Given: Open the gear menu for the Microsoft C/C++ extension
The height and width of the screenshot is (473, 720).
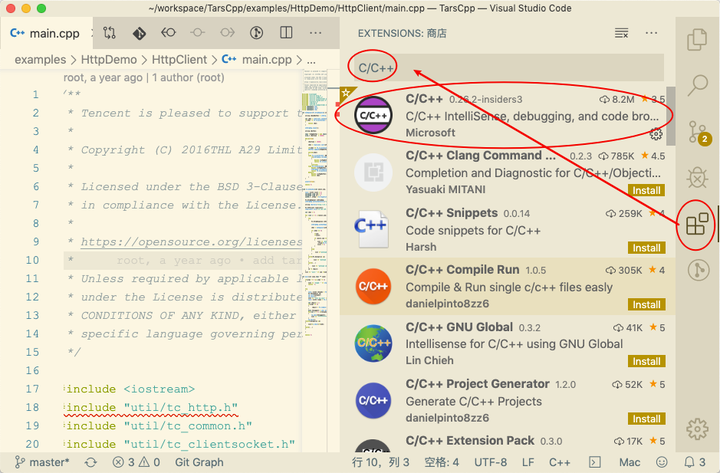Looking at the screenshot, I should coord(656,134).
